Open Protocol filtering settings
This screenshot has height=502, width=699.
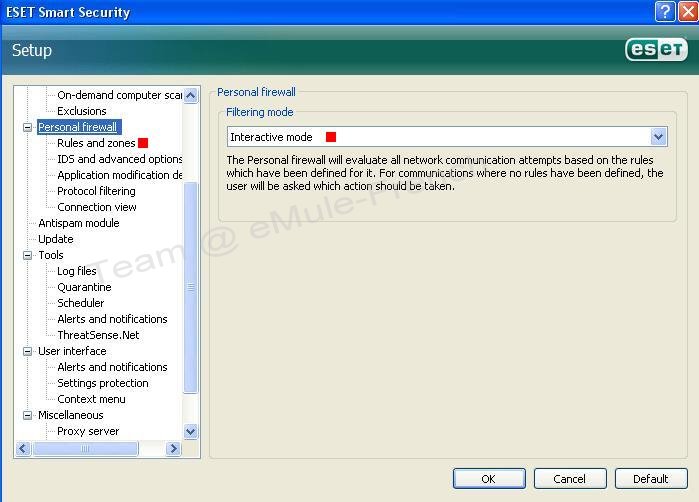pos(96,191)
